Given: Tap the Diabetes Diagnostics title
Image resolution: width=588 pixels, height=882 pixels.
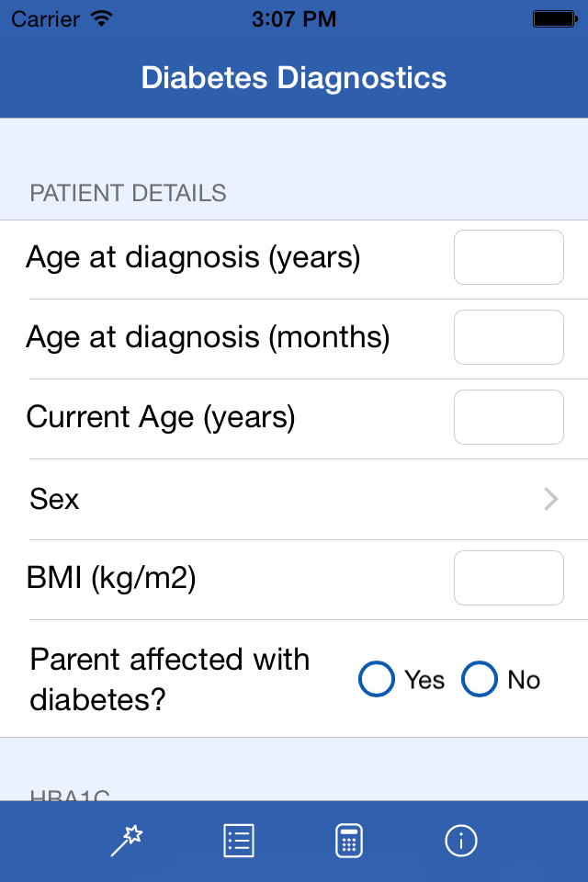Looking at the screenshot, I should click(x=294, y=77).
